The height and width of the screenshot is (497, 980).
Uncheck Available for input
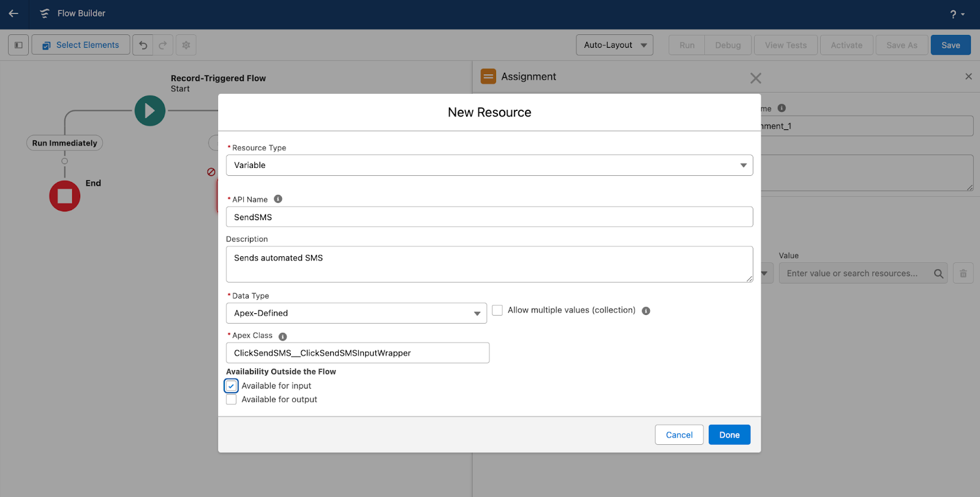[x=231, y=385]
